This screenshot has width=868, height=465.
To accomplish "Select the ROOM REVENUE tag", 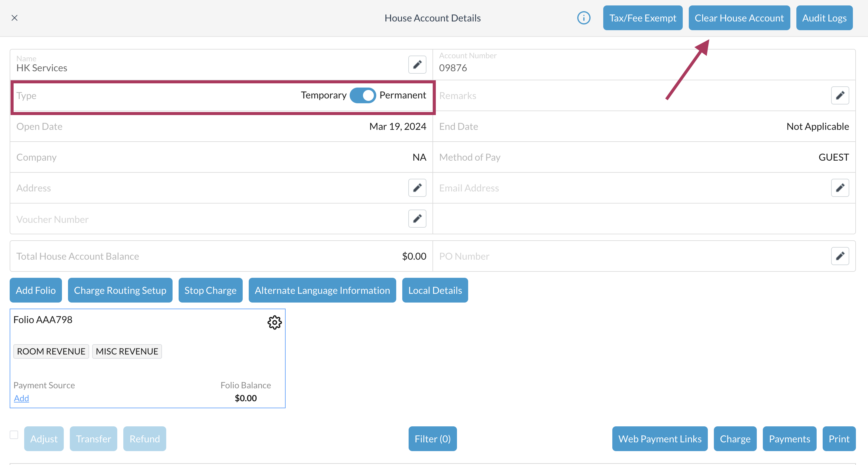I will coord(51,351).
